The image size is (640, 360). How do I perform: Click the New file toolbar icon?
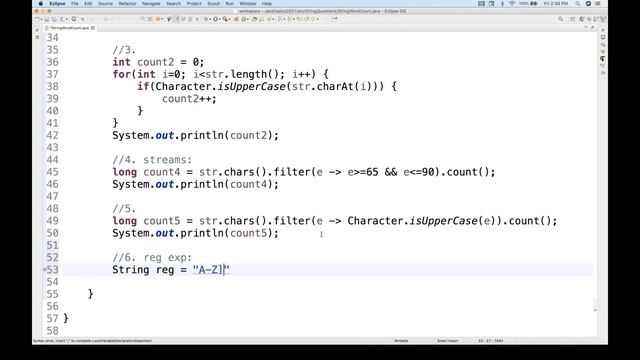(x=37, y=19)
